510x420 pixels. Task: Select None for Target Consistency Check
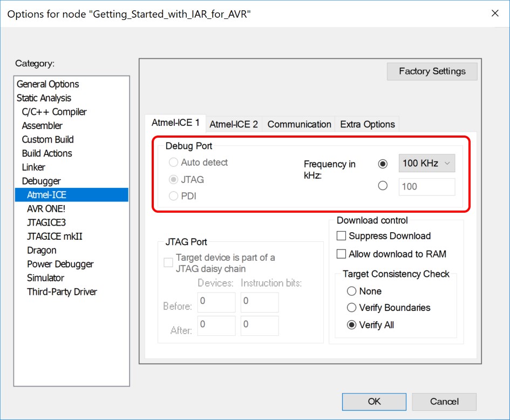(352, 291)
